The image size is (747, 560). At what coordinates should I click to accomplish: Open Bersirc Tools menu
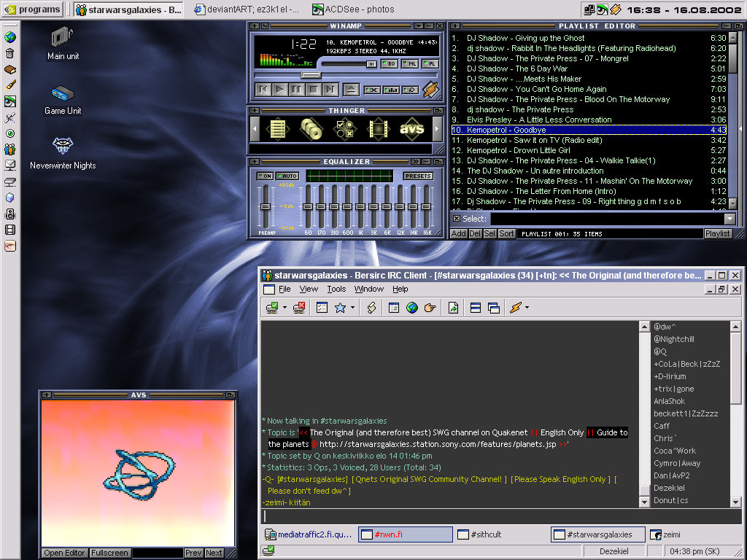(x=336, y=289)
